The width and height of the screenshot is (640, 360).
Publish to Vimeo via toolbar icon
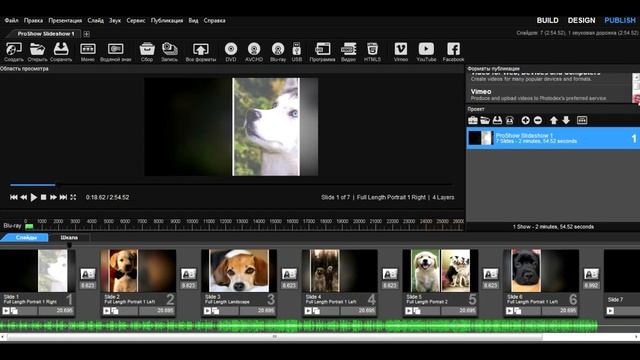click(401, 49)
